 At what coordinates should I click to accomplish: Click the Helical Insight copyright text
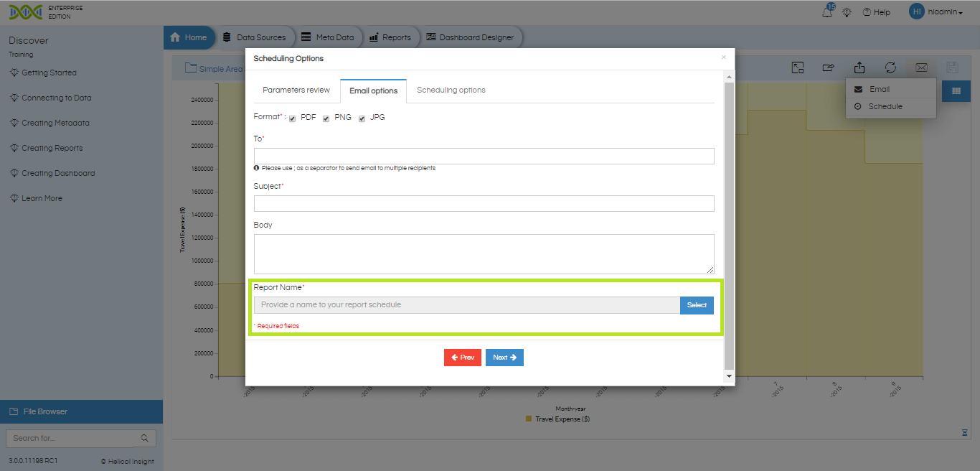click(x=127, y=461)
